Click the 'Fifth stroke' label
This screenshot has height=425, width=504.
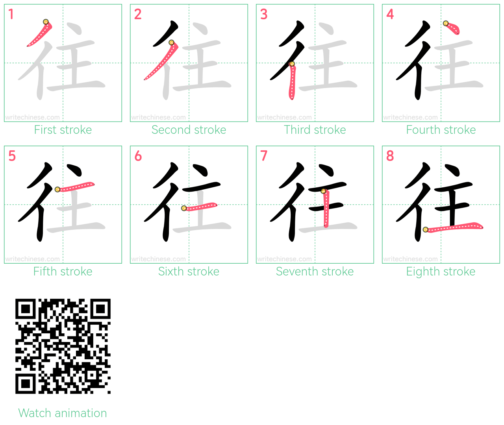[63, 272]
